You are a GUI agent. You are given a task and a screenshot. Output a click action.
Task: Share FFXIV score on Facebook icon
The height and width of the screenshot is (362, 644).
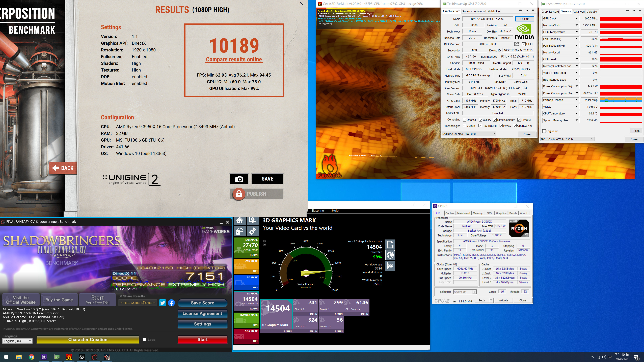tap(171, 303)
